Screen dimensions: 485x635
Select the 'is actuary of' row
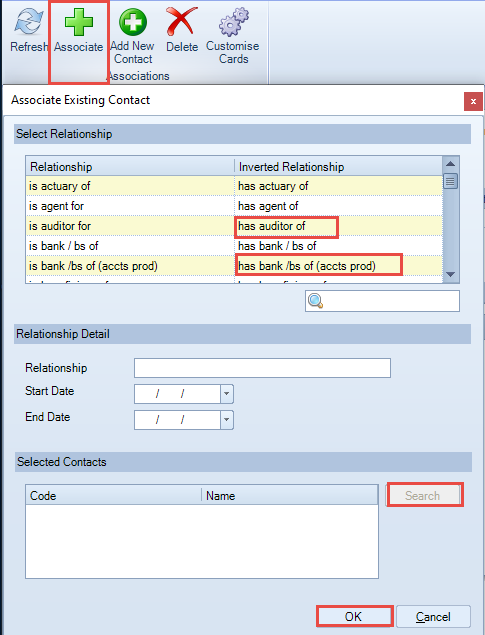234,186
